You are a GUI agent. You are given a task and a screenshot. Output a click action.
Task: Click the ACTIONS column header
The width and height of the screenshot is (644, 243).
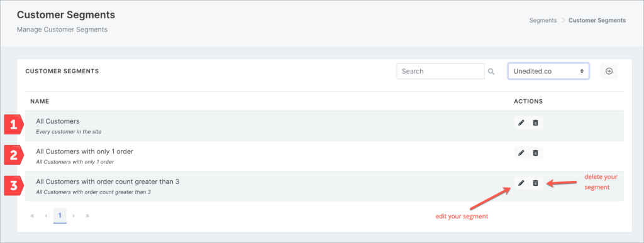[x=528, y=101]
